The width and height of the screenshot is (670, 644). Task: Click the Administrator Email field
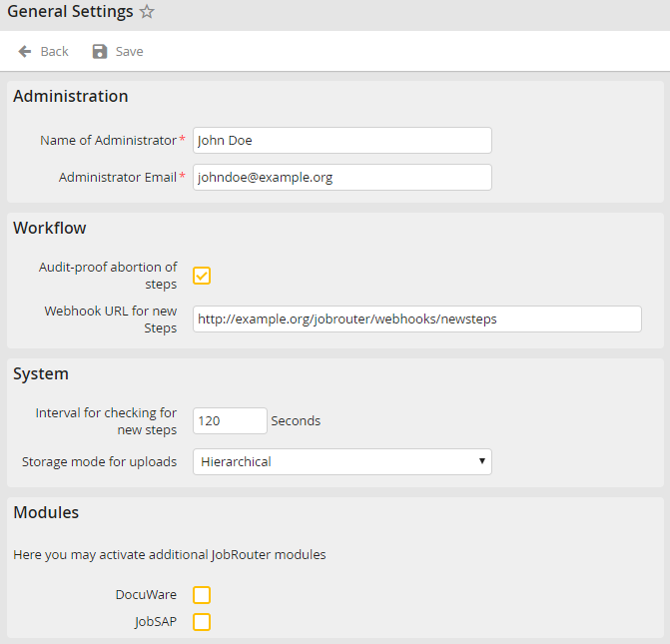(x=342, y=177)
